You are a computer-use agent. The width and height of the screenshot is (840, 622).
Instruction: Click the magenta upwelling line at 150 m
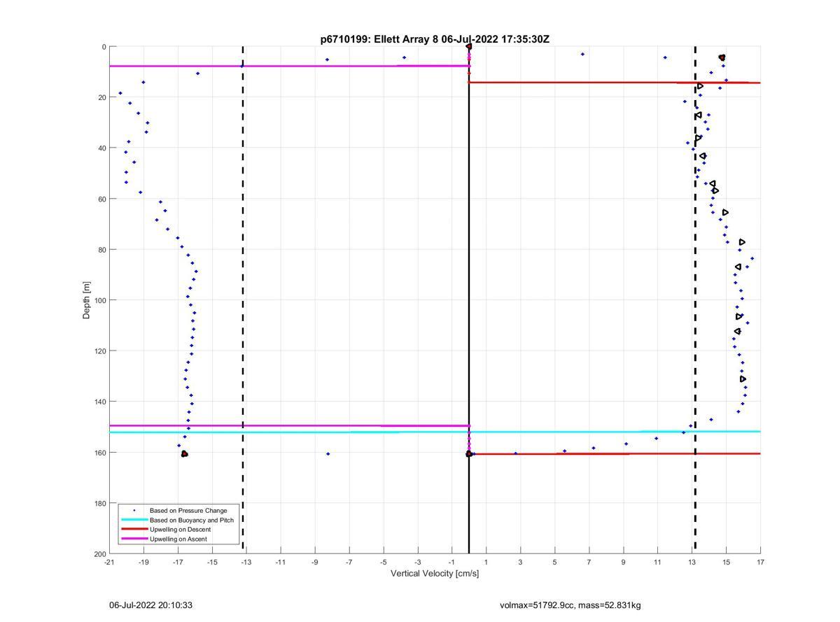[289, 425]
